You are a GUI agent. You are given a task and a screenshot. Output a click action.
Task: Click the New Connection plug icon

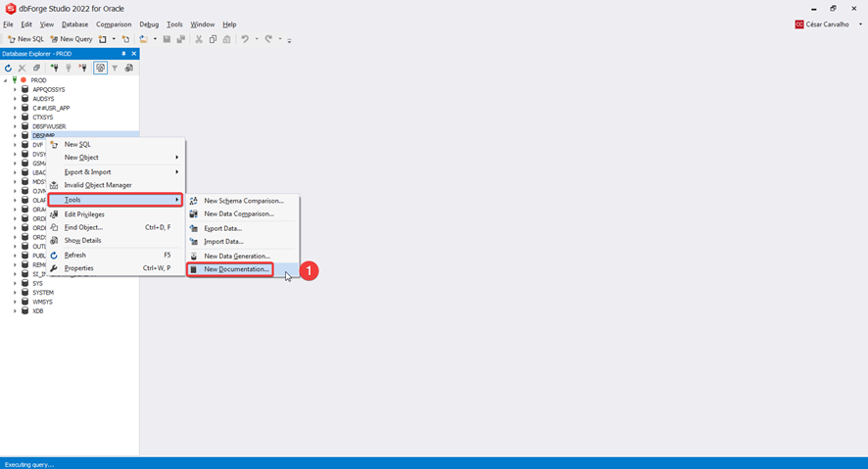click(x=54, y=69)
